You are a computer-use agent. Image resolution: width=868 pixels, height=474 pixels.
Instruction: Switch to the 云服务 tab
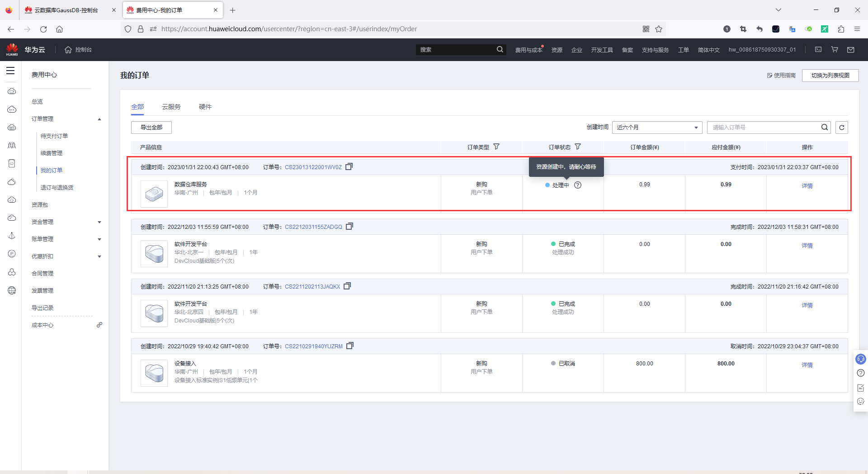[x=171, y=107]
